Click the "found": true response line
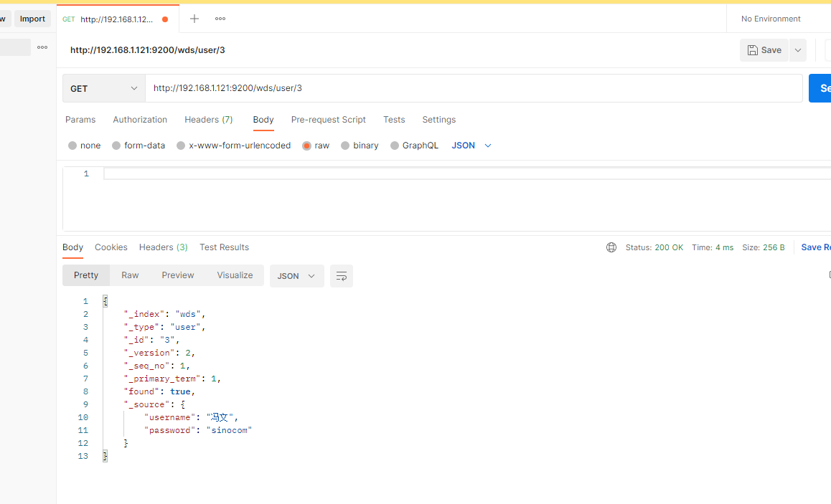Image resolution: width=831 pixels, height=504 pixels. (159, 391)
